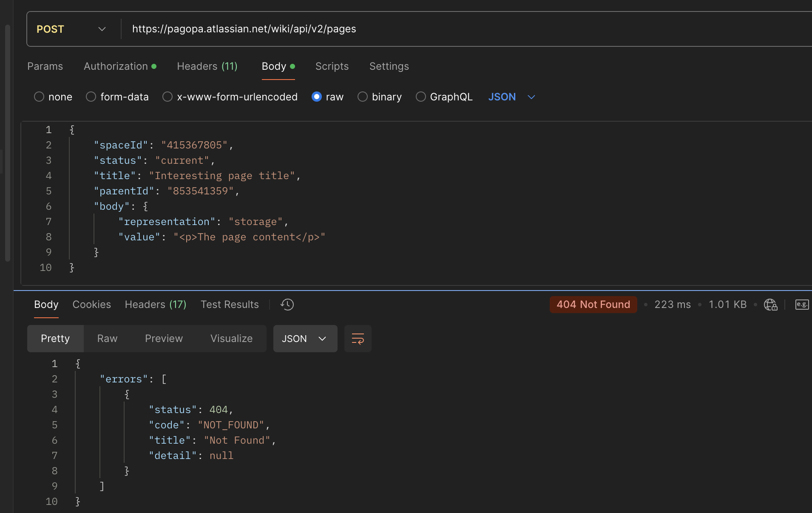Open the Visualize view of the response

pyautogui.click(x=231, y=339)
